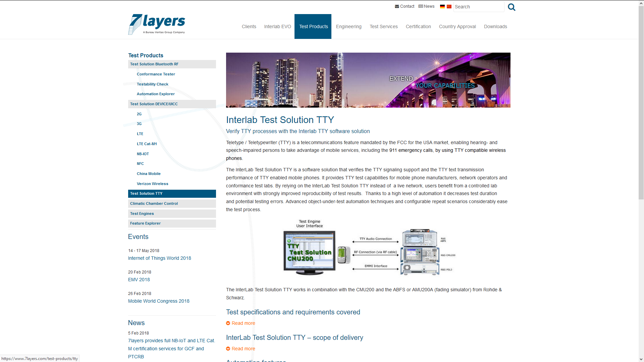Open the Engineering menu item

click(348, 26)
